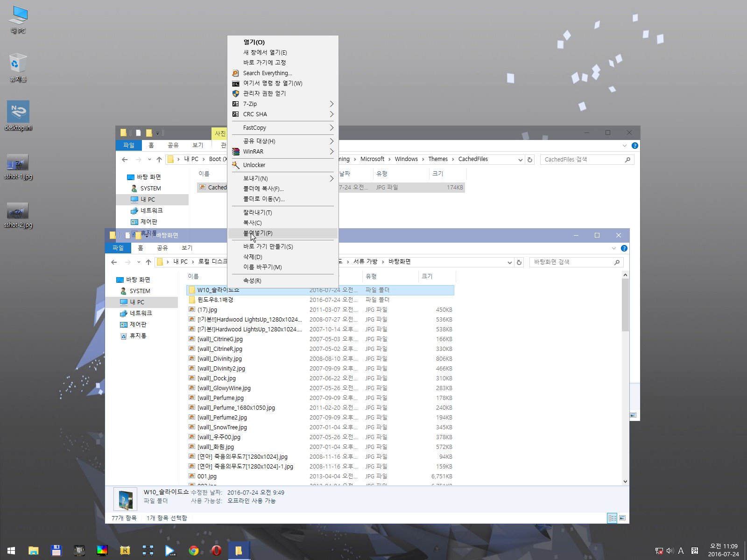Open the 내 PC desktop icon
747x560 pixels.
pos(18,20)
